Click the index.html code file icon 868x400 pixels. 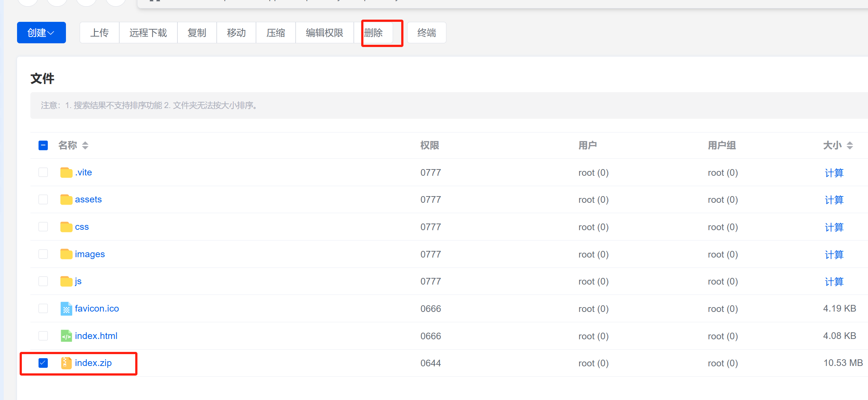(66, 336)
